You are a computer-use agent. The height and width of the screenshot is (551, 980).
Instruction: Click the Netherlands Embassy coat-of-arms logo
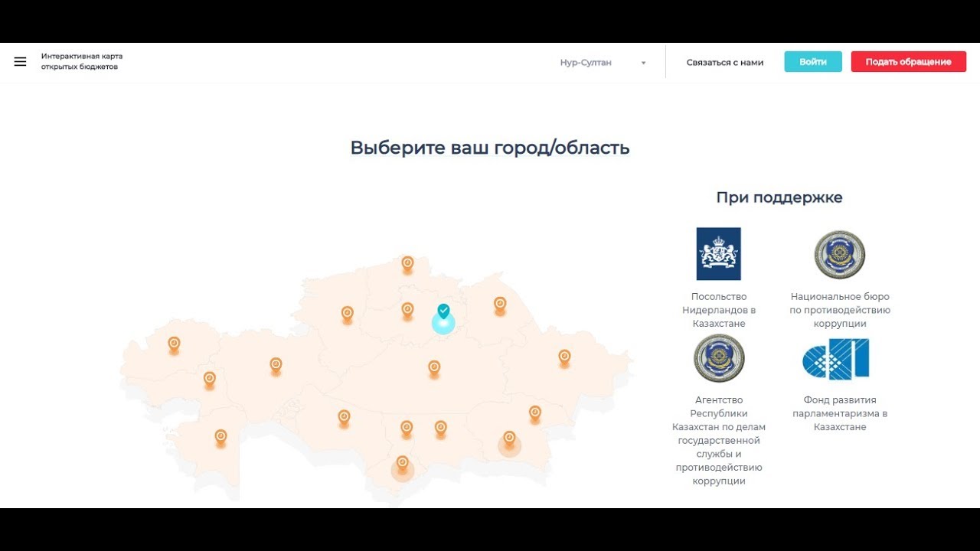[x=718, y=254]
